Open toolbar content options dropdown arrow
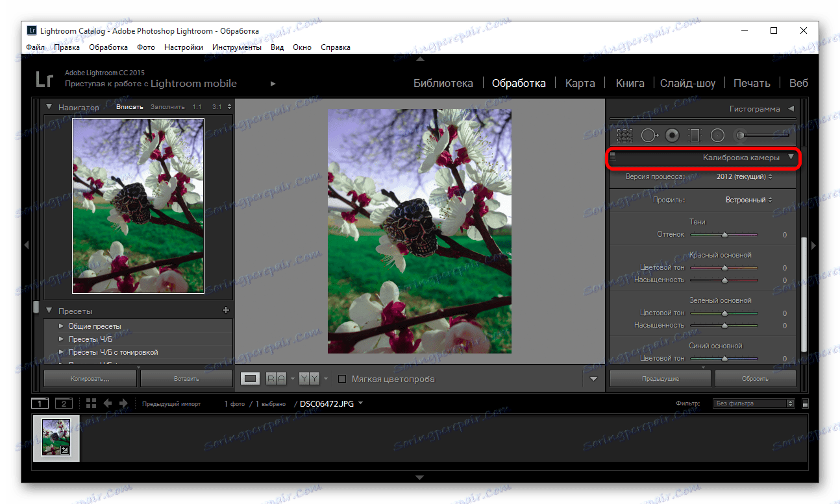 tap(593, 379)
